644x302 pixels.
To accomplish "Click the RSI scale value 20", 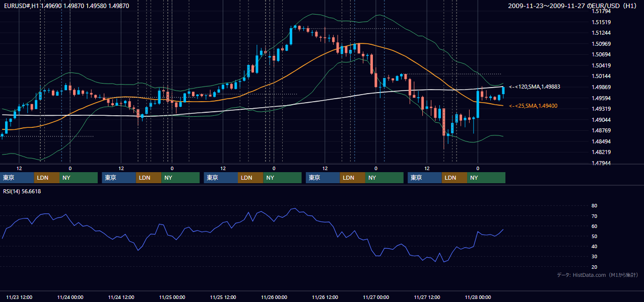I will pos(594,267).
